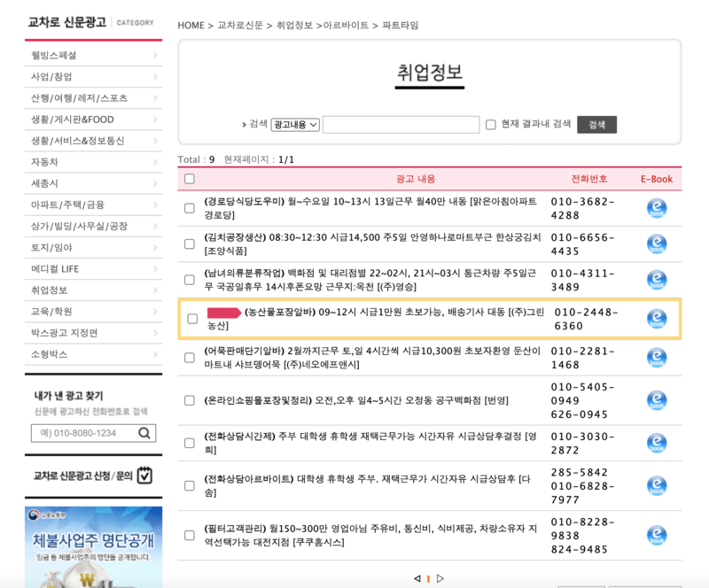Screen dimensions: 709x588
Task: Click the 검색 search button
Action: [x=596, y=123]
